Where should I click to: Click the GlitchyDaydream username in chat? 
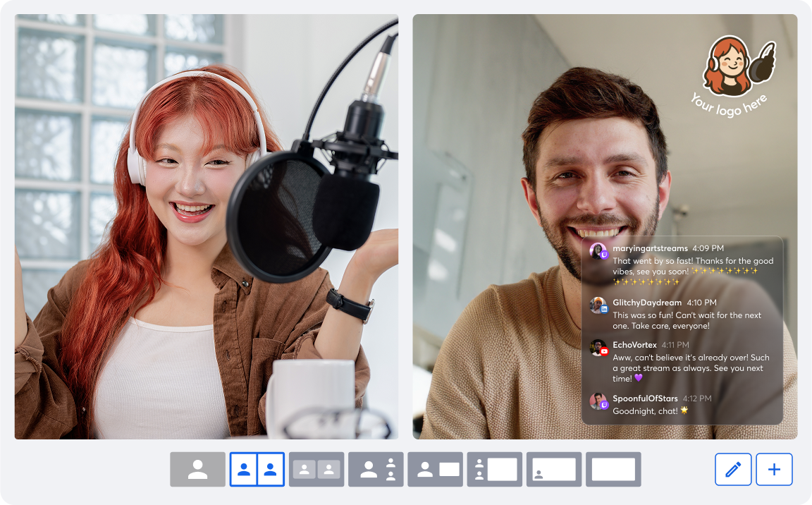tap(646, 303)
